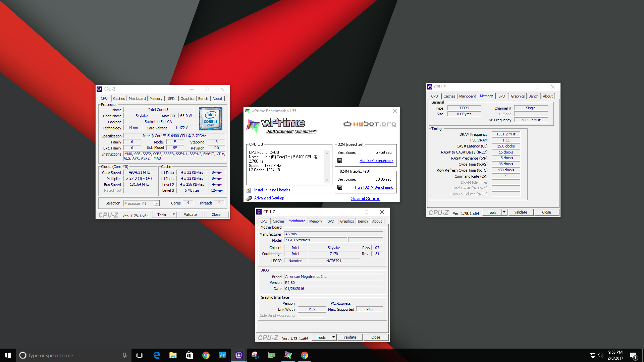Screen dimensions: 644x362
Task: Select CPU tab in CPU-Z Memory window
Action: click(434, 96)
